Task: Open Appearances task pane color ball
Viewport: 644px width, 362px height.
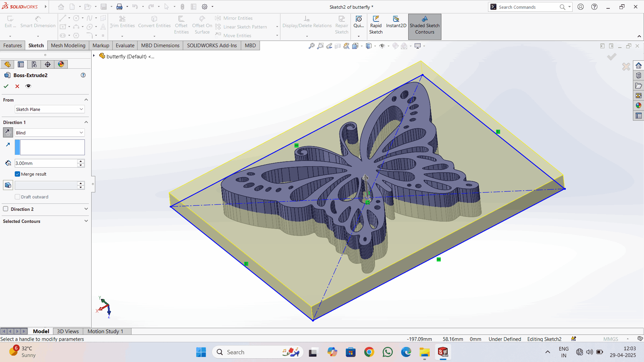Action: tap(638, 105)
